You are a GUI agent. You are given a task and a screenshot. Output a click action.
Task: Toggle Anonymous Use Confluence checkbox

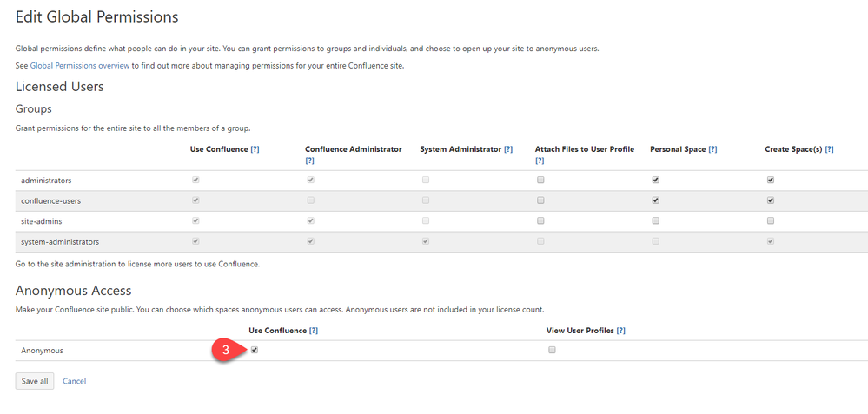click(x=254, y=350)
